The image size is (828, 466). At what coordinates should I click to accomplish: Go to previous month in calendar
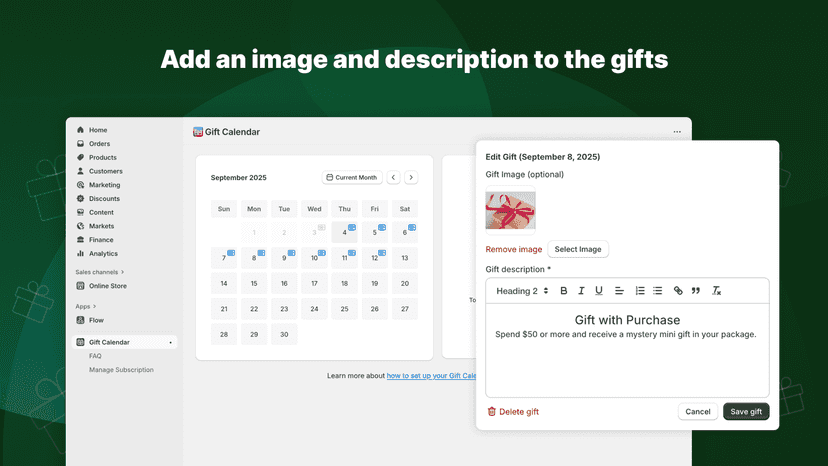click(x=393, y=178)
